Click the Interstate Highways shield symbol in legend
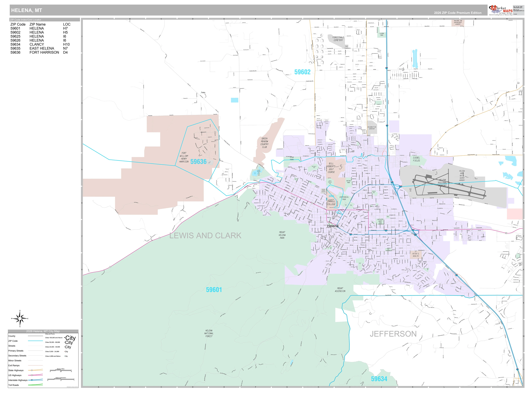The image size is (532, 393). tap(32, 380)
